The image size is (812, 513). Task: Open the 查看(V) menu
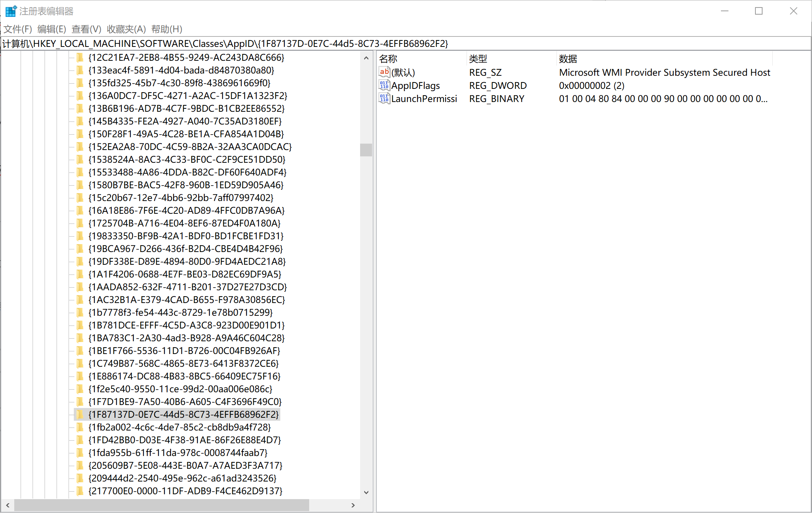click(86, 29)
